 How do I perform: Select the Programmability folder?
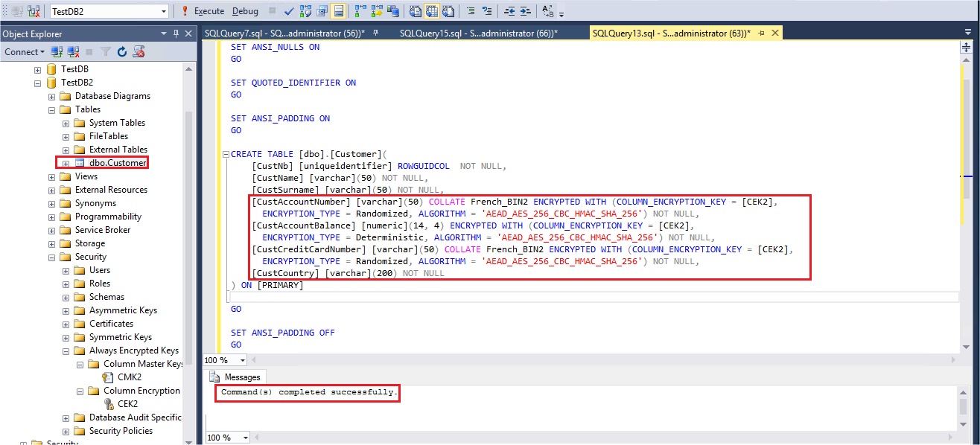point(108,217)
